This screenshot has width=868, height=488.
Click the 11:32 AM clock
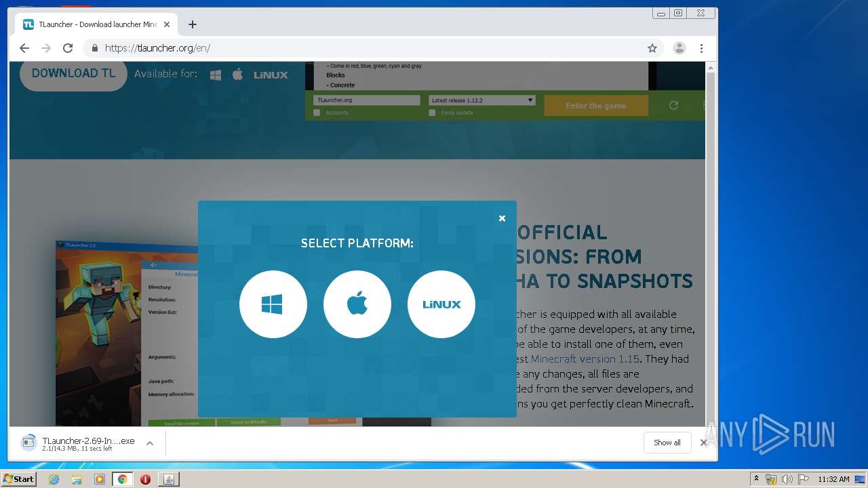click(x=833, y=479)
